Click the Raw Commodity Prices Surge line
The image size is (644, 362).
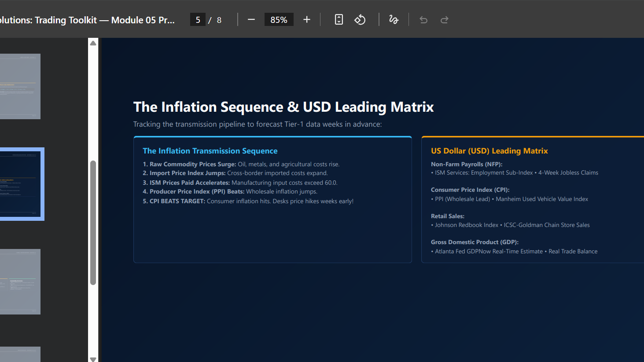pyautogui.click(x=241, y=164)
